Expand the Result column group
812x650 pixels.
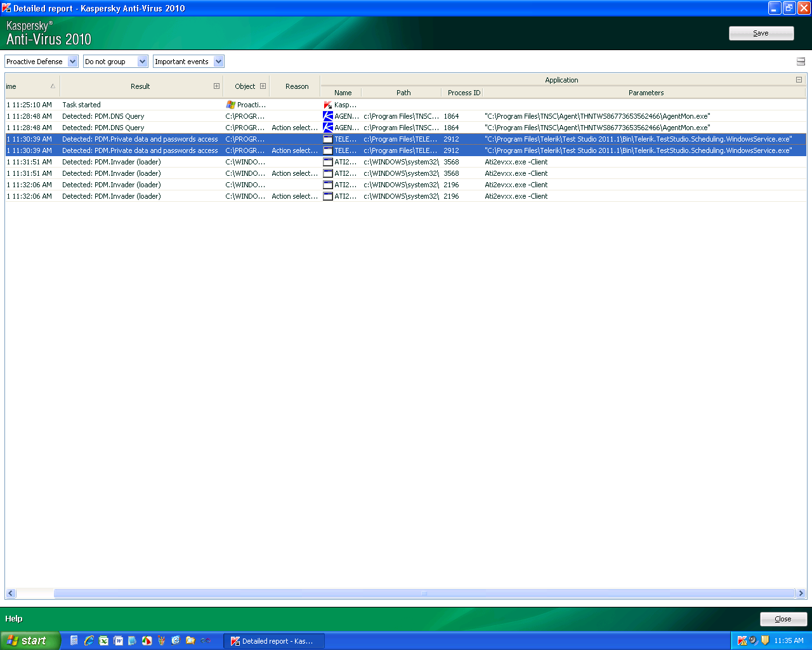[217, 86]
